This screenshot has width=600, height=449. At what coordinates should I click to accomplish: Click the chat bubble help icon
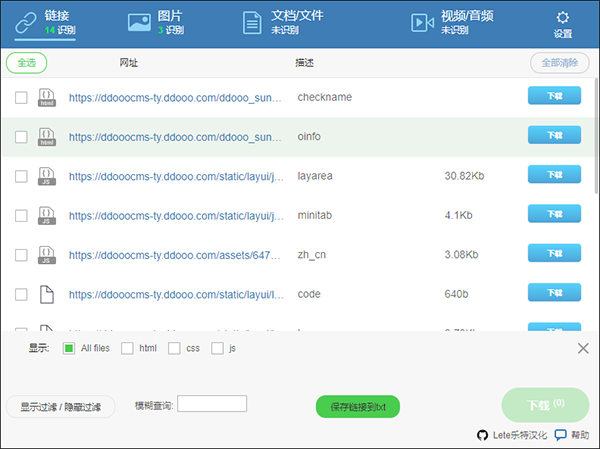pos(561,435)
